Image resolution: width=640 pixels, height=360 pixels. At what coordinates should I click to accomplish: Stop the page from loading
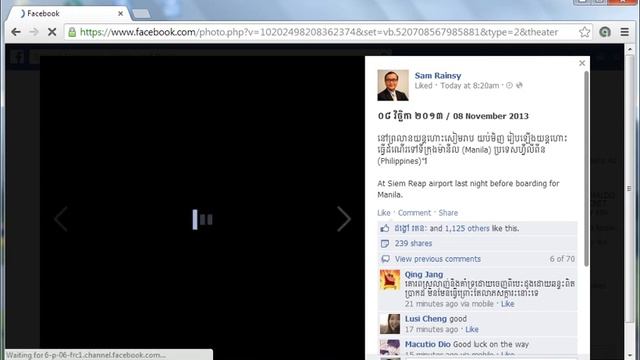52,32
